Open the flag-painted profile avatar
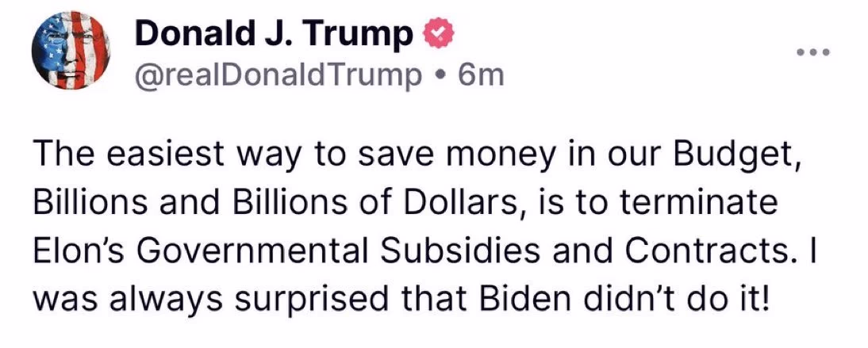 pyautogui.click(x=71, y=51)
